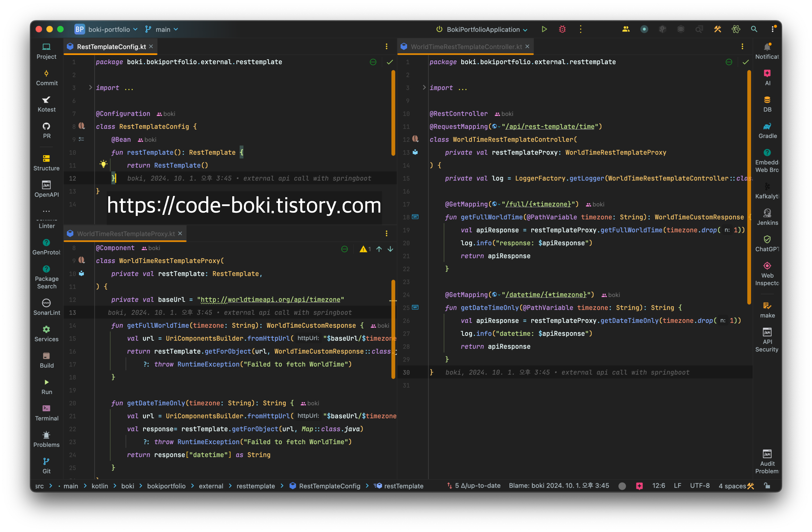The width and height of the screenshot is (812, 532).
Task: Click the search magnifier icon
Action: pyautogui.click(x=754, y=29)
